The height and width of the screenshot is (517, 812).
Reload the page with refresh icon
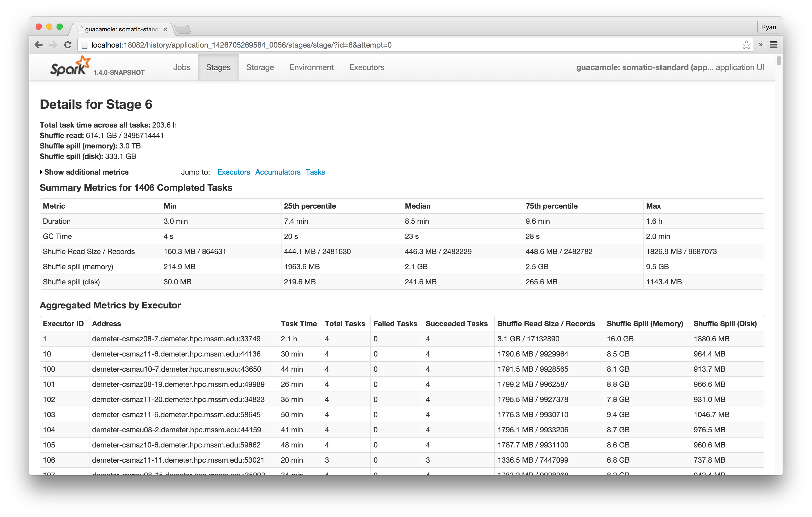click(68, 45)
